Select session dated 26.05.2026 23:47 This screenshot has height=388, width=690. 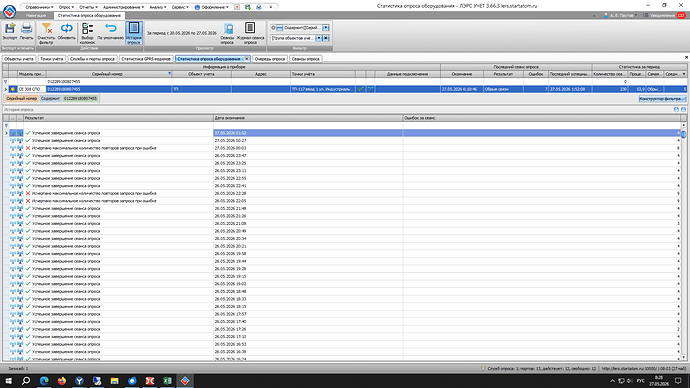[345, 155]
